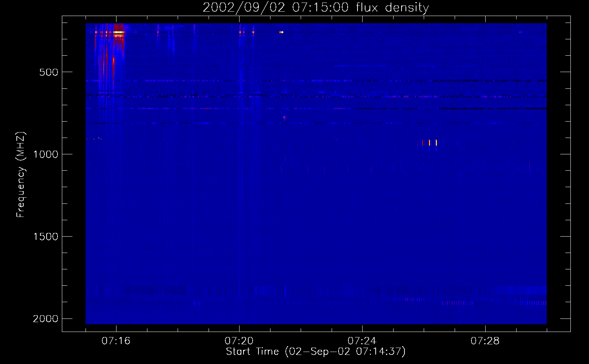Image resolution: width=589 pixels, height=364 pixels.
Task: Click the 07:28 time tick label
Action: [485, 341]
